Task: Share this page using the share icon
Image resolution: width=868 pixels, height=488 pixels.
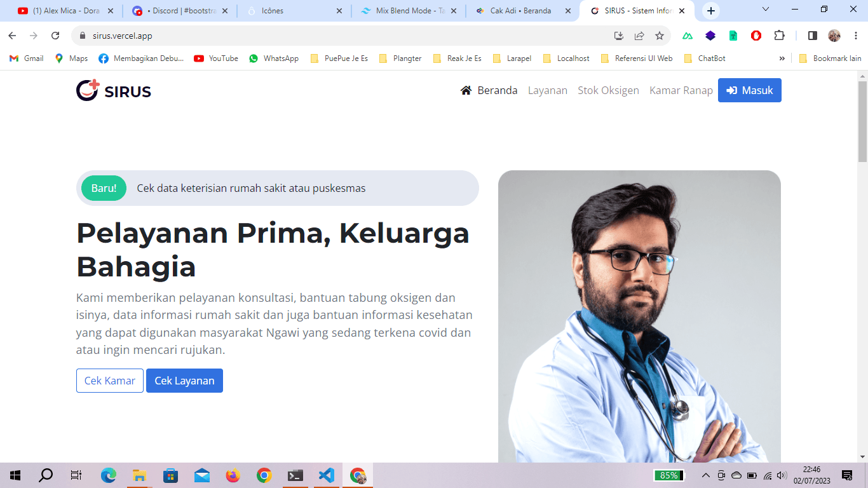Action: [x=639, y=36]
